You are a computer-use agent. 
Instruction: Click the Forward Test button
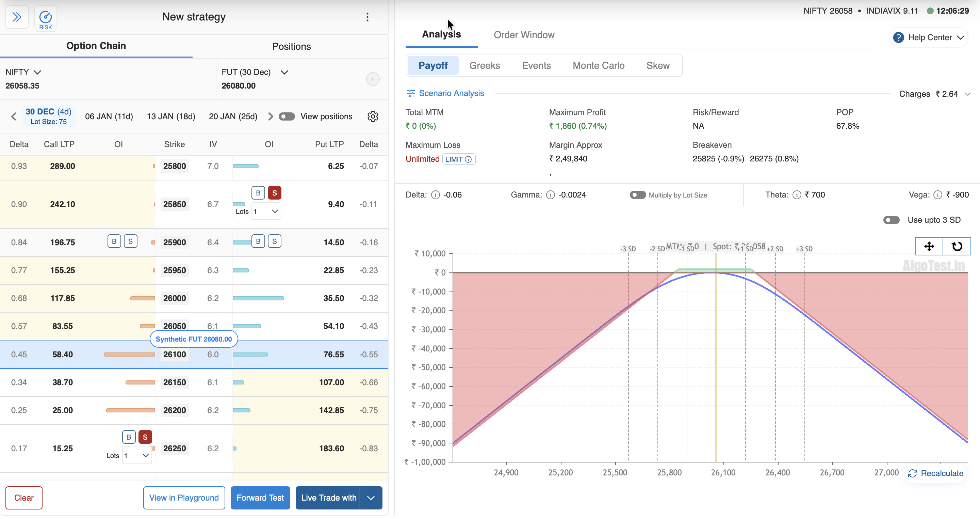click(260, 498)
